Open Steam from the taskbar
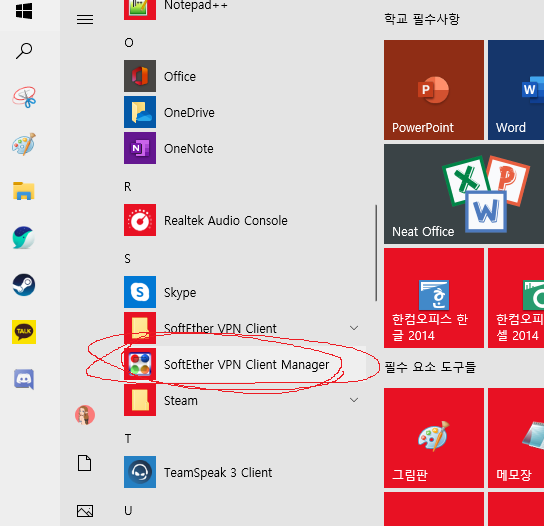The height and width of the screenshot is (526, 544). 24,285
